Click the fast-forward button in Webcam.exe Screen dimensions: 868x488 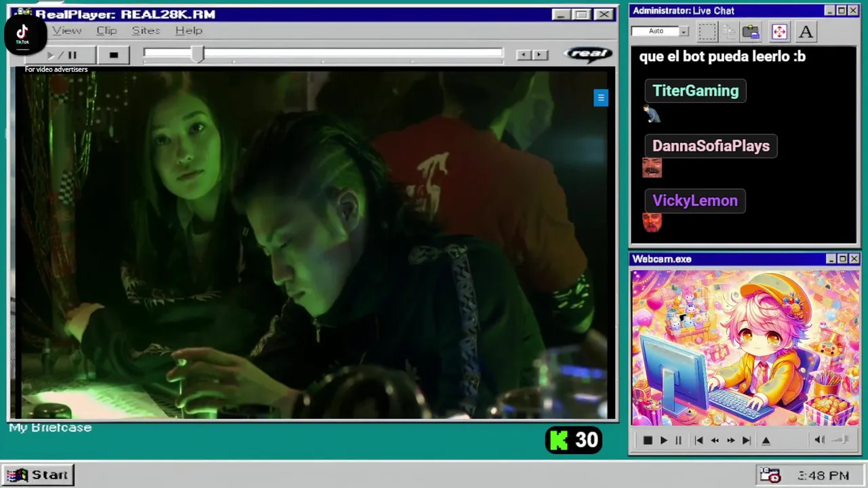(x=730, y=441)
